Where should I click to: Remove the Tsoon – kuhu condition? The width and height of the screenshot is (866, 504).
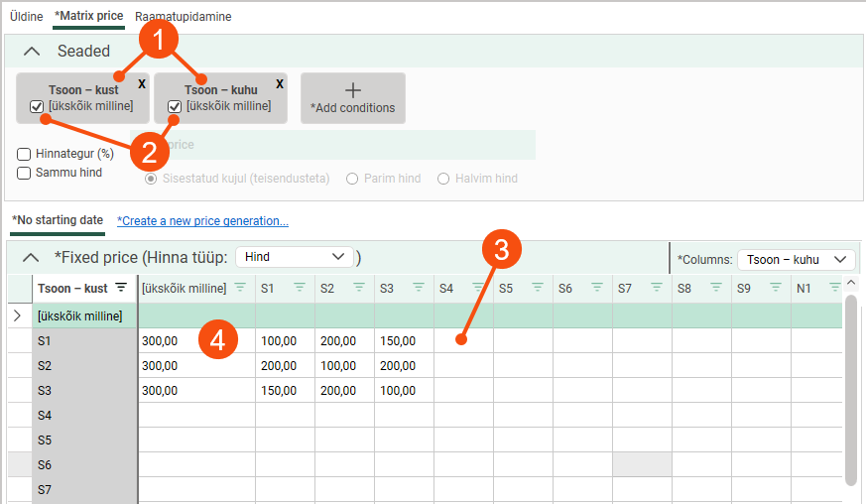280,83
